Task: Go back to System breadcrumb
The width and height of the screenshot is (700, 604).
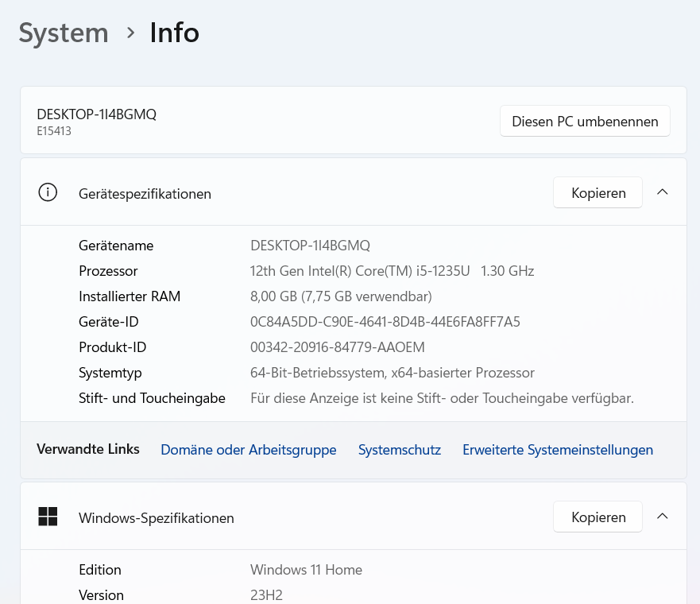Action: point(64,33)
